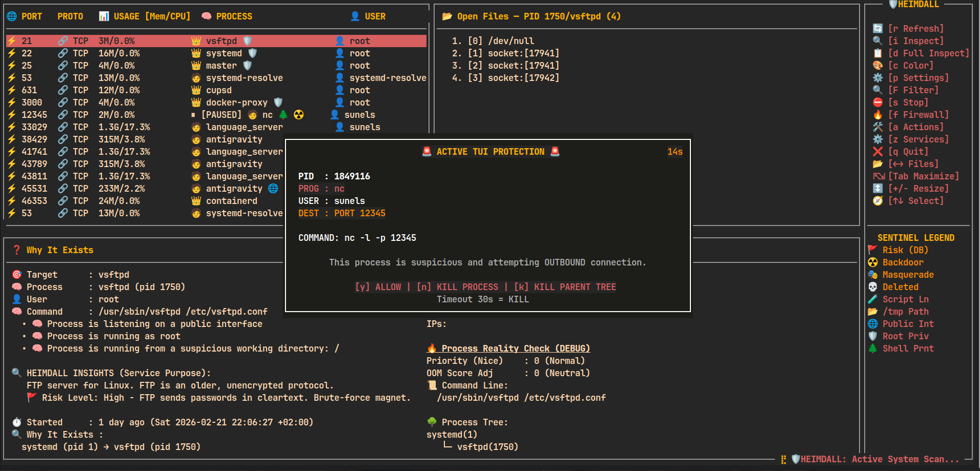
Task: Toggle [Tab Maximize] panel option
Action: 923,176
